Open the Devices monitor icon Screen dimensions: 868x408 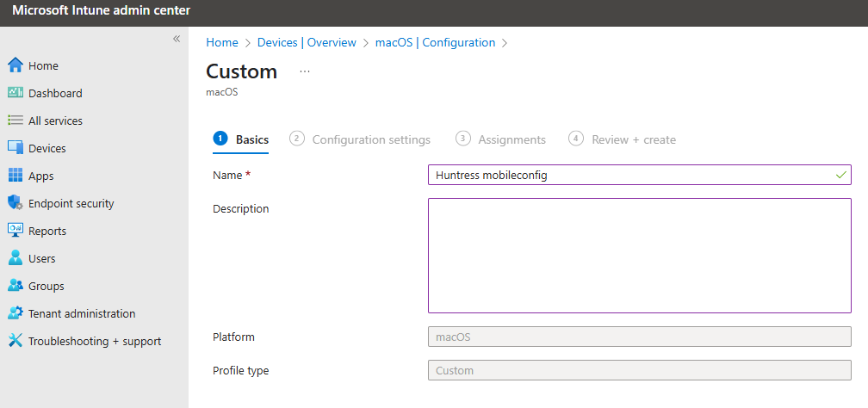click(x=15, y=148)
